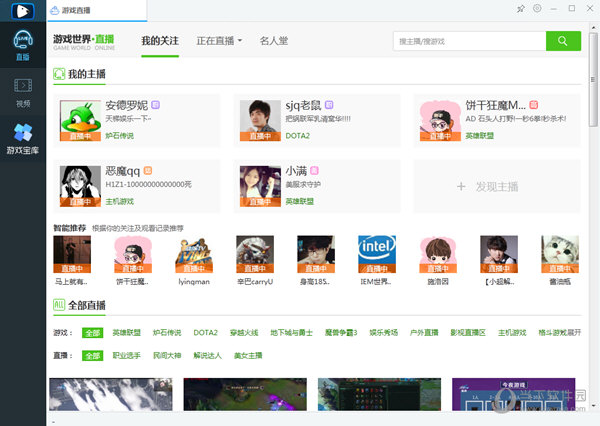
Task: Open the 英雄联盟 tag under 小满
Action: pos(300,202)
